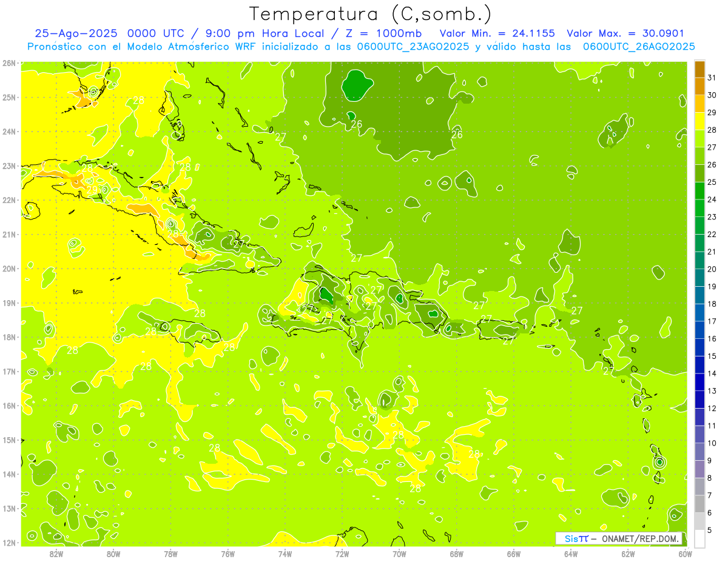Click the longitude label "64W"

click(x=571, y=554)
